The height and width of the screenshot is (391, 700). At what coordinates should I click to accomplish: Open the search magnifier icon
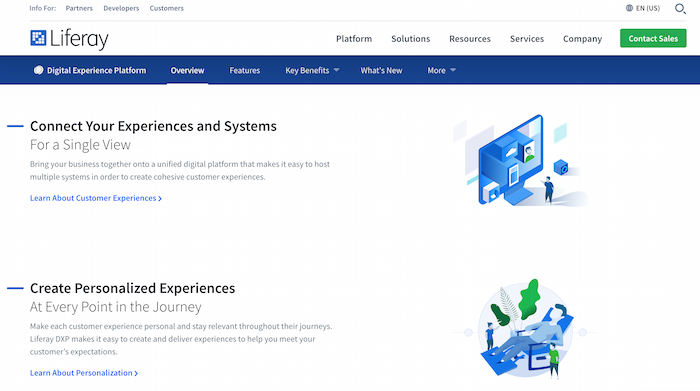[680, 8]
